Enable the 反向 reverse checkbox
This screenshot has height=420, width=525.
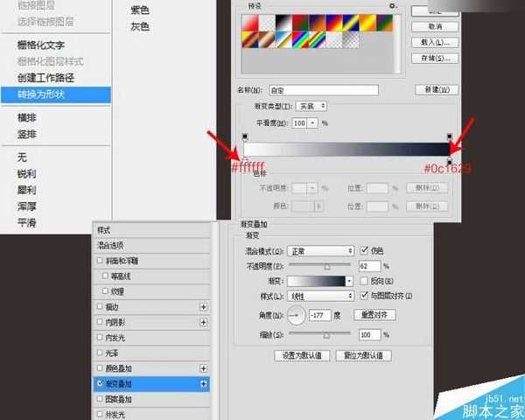[x=363, y=282]
